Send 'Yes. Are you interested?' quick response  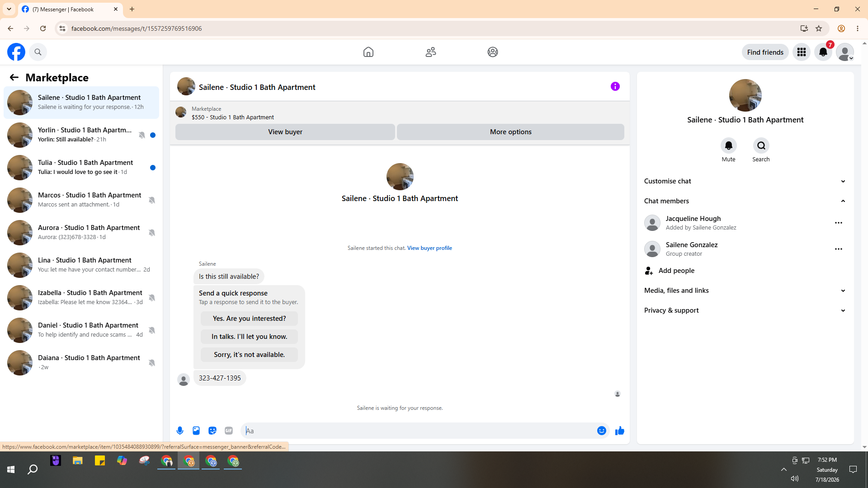coord(250,319)
